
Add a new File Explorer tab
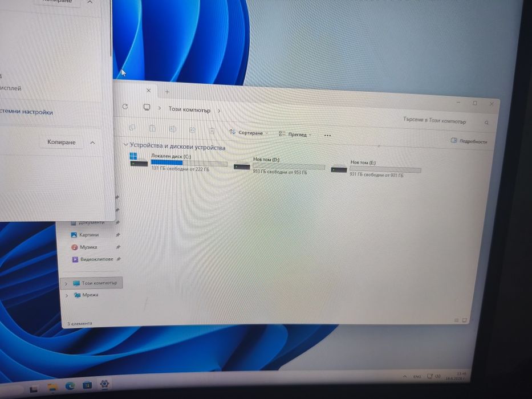tap(167, 92)
